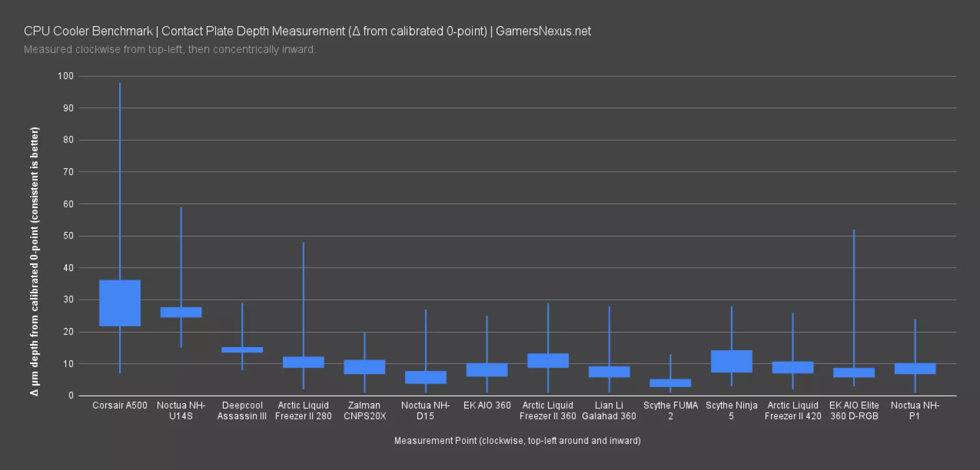Screen dimensions: 980x470
Task: Select the Lian Li Galahad 360 box
Action: coord(609,372)
